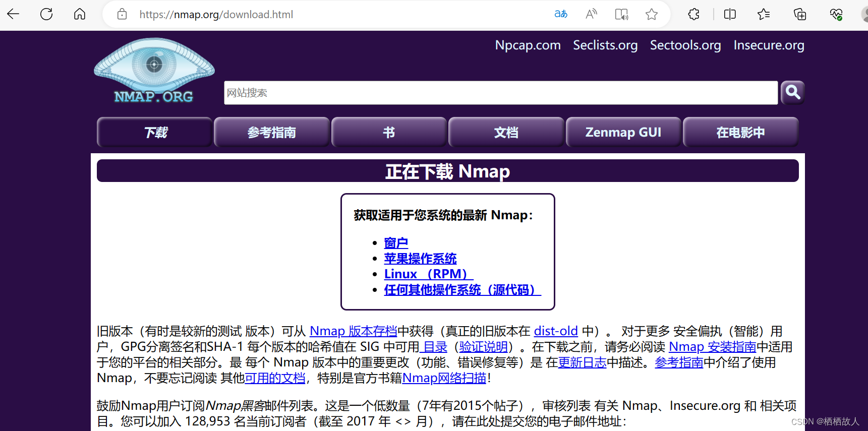Image resolution: width=868 pixels, height=431 pixels.
Task: Follow the Nmap 版本存档 link
Action: coord(354,331)
